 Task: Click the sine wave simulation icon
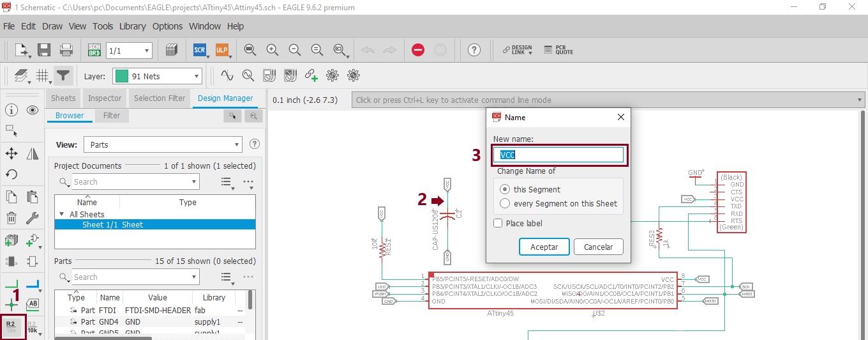[227, 75]
